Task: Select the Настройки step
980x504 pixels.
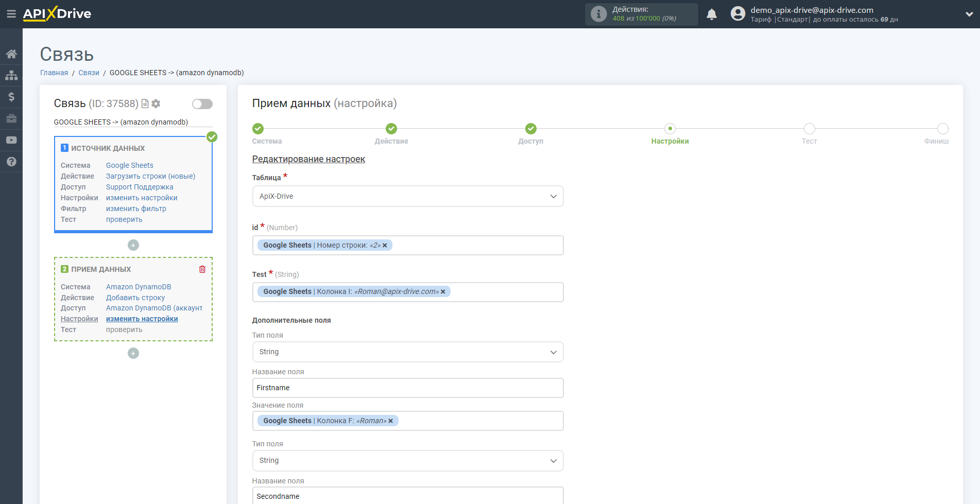Action: (670, 129)
